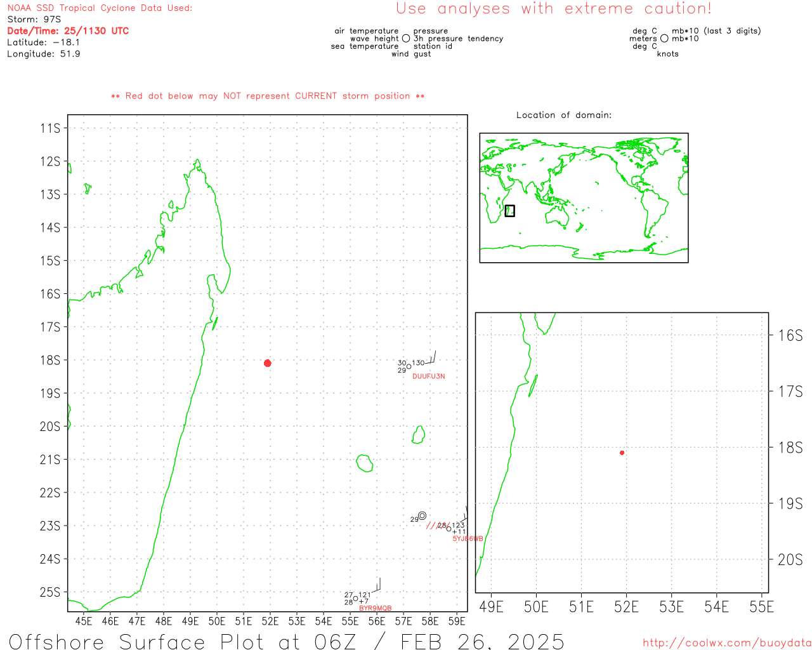Click the '3h pressure tendency' legend label
Screen dimensions: 812x650
click(x=459, y=39)
